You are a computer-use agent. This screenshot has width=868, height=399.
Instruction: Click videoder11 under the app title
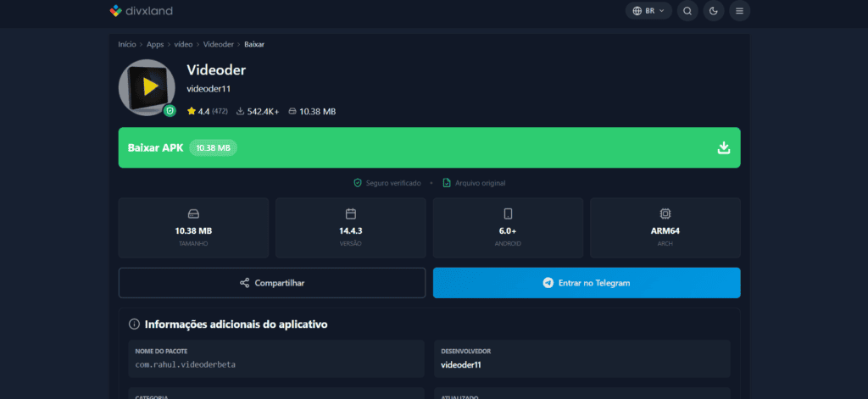tap(209, 89)
